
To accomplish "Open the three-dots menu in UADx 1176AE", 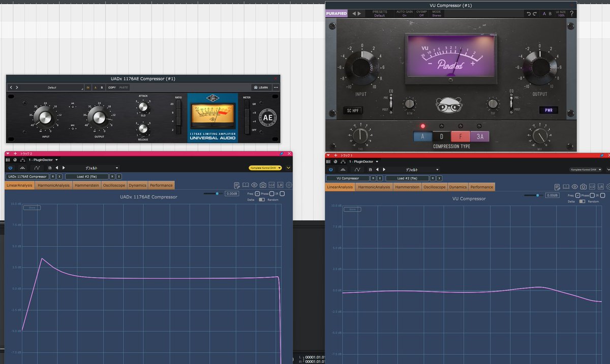I will point(276,87).
